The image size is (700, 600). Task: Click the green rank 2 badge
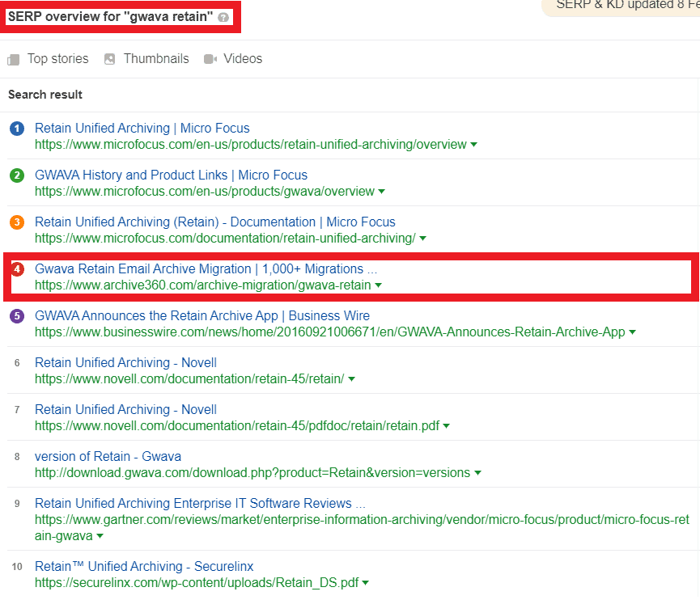pos(17,175)
